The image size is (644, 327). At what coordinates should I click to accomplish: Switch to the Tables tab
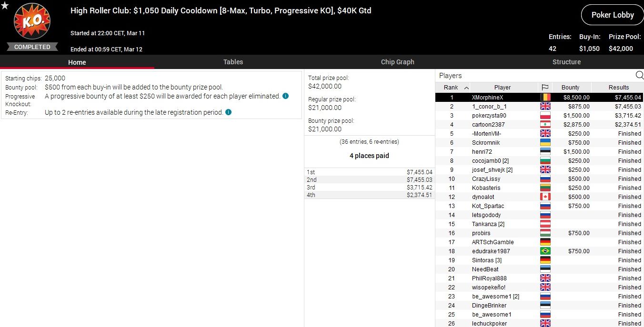click(233, 62)
